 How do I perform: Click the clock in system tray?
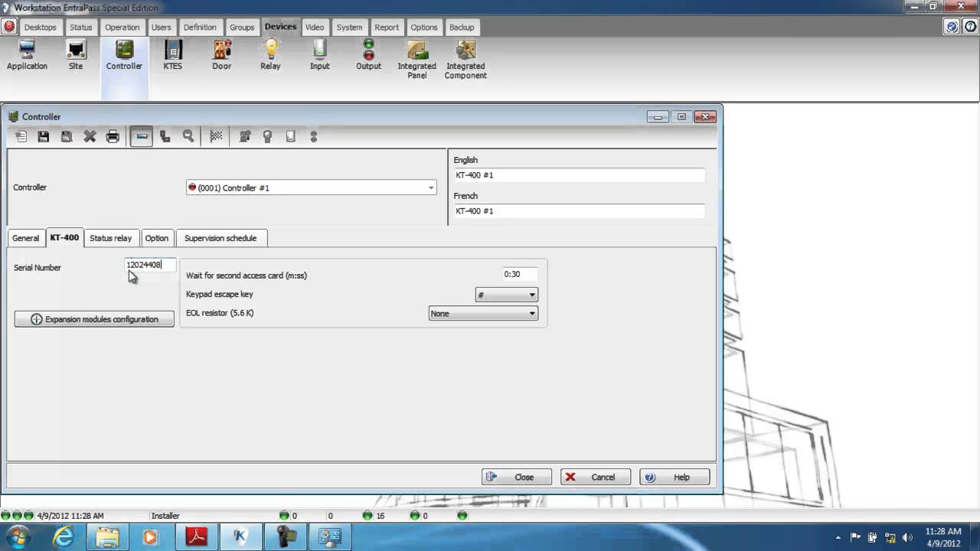coord(942,537)
